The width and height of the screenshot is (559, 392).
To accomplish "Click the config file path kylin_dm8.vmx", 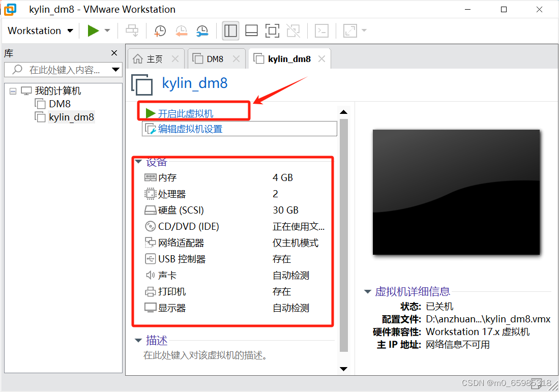I will coord(488,319).
